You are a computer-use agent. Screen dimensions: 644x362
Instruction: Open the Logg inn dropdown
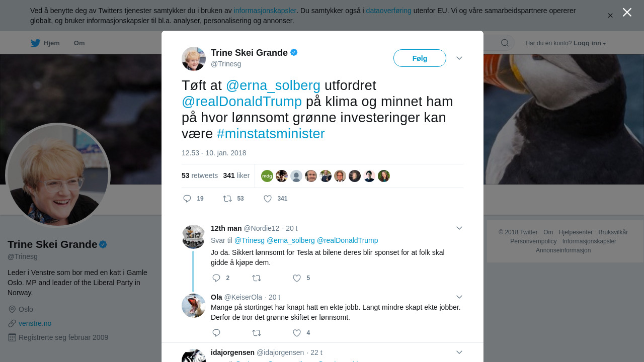[590, 43]
